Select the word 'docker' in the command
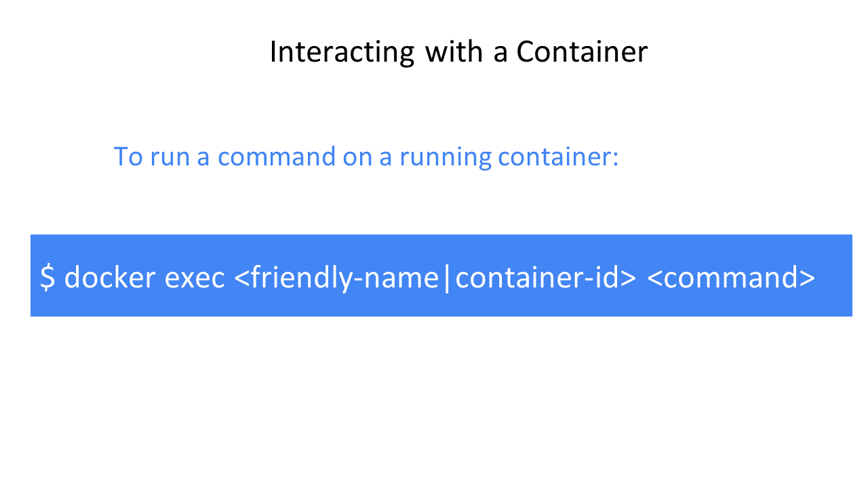This screenshot has height=488, width=868. coord(110,277)
